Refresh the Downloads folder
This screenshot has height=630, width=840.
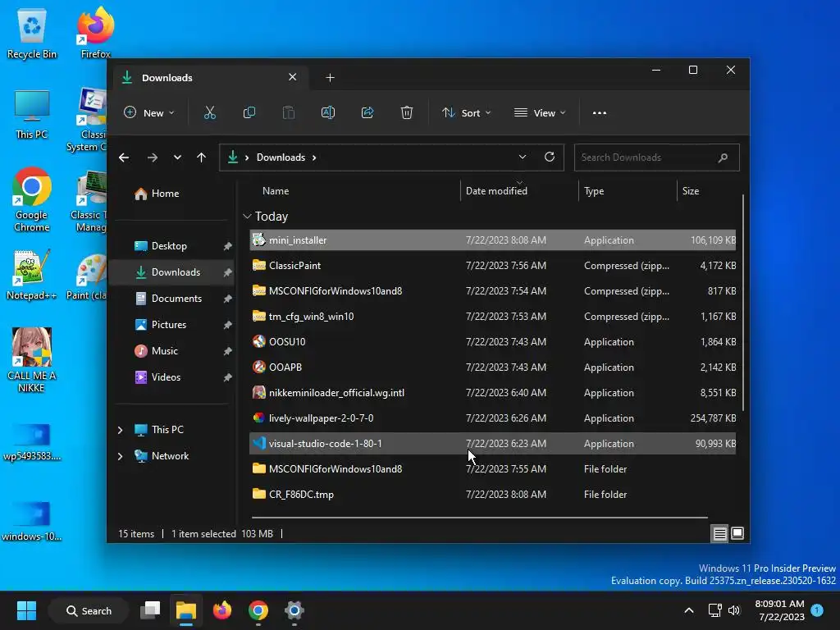[550, 157]
